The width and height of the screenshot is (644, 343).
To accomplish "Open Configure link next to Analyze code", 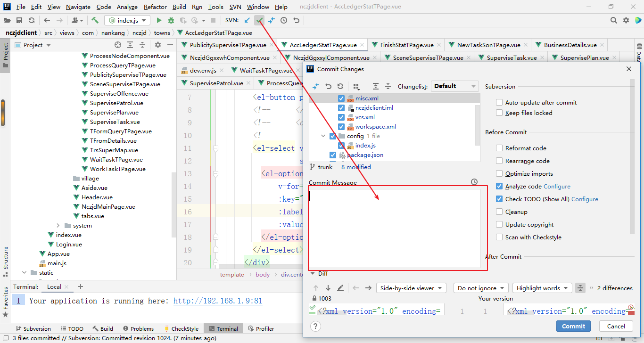I will [557, 186].
